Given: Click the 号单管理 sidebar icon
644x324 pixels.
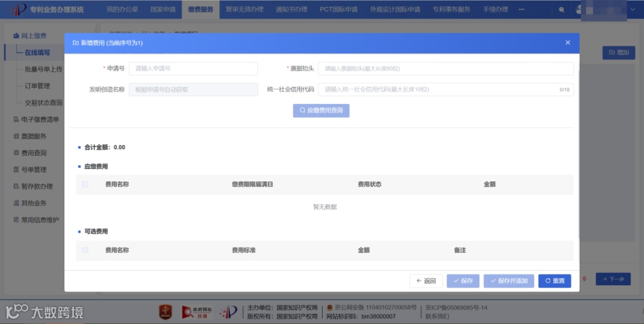Looking at the screenshot, I should [16, 169].
